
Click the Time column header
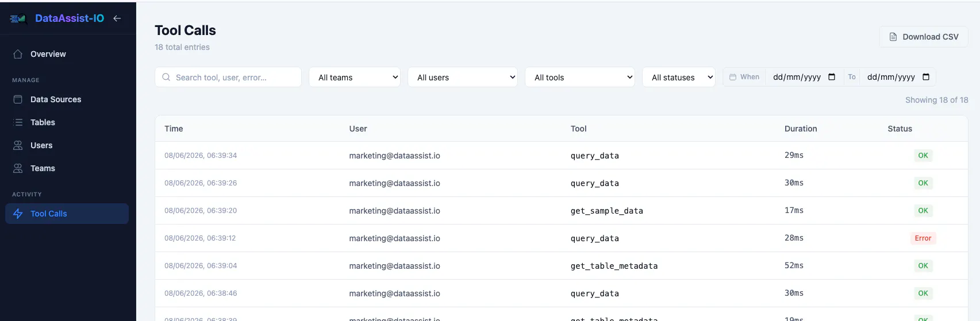pos(174,129)
